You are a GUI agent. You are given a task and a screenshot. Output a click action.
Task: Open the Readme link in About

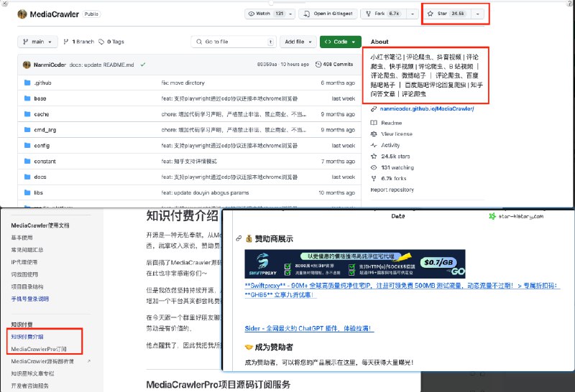(x=391, y=123)
